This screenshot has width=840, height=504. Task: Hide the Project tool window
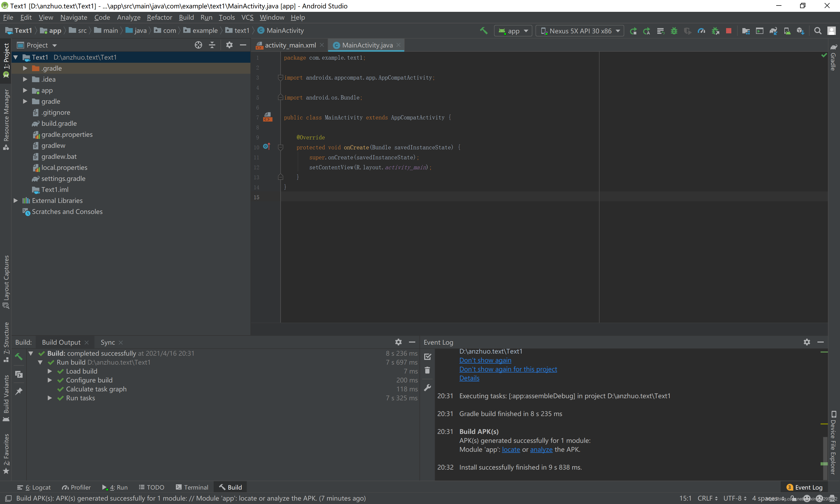point(243,45)
